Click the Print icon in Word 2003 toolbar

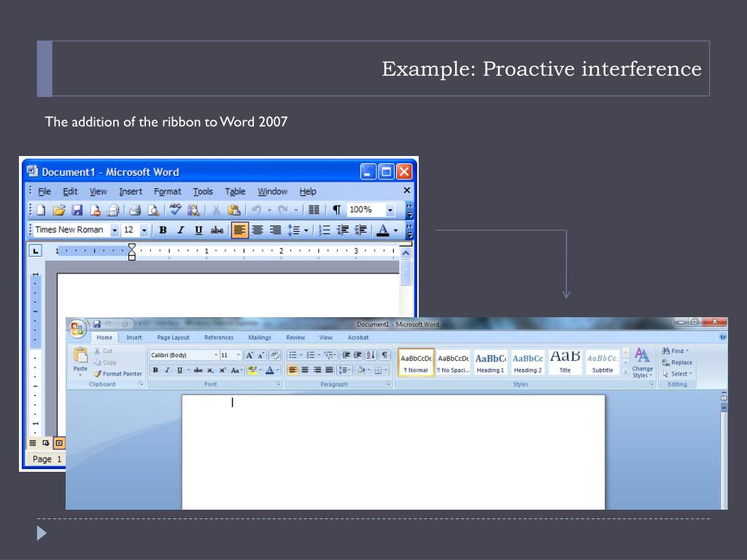point(135,210)
